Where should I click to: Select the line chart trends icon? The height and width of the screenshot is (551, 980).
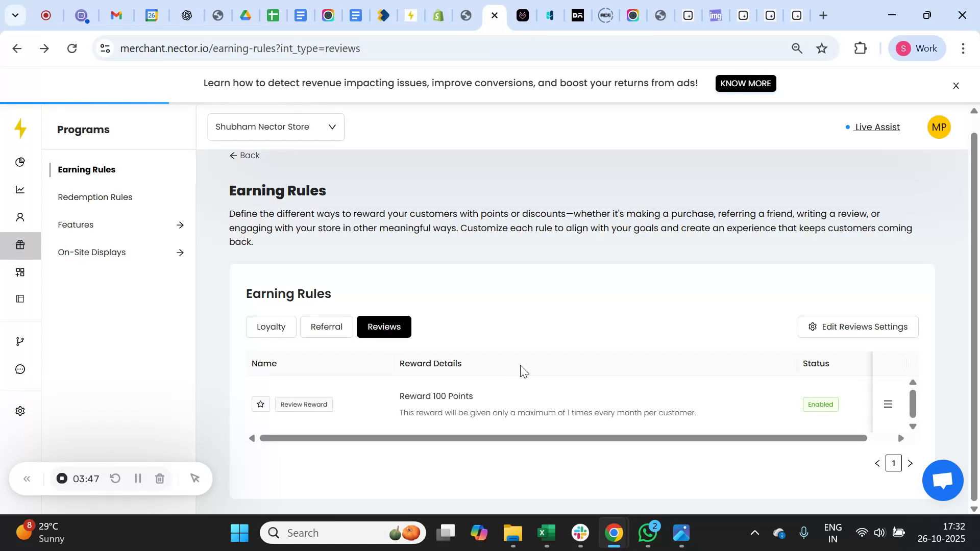(x=20, y=189)
